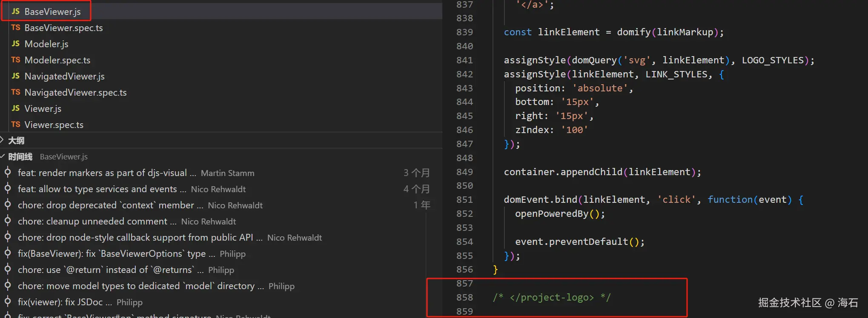The image size is (868, 318).
Task: Click the '</project-logo>' comment on line 858
Action: pyautogui.click(x=552, y=298)
